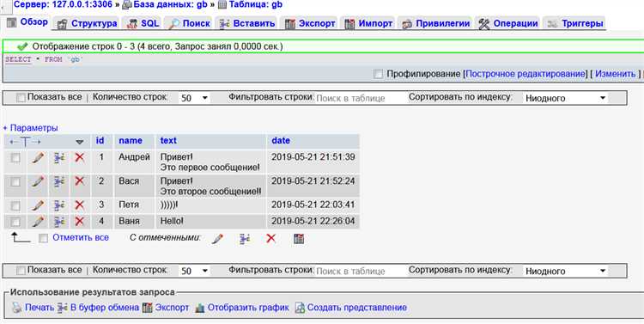Image resolution: width=644 pixels, height=324 pixels.
Task: Open lower 'Количество строк' 50 dropdown
Action: coord(194,271)
